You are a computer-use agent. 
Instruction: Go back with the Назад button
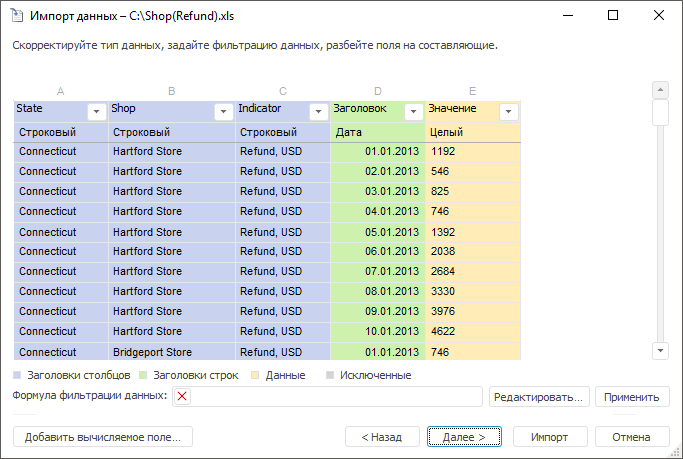pyautogui.click(x=382, y=437)
